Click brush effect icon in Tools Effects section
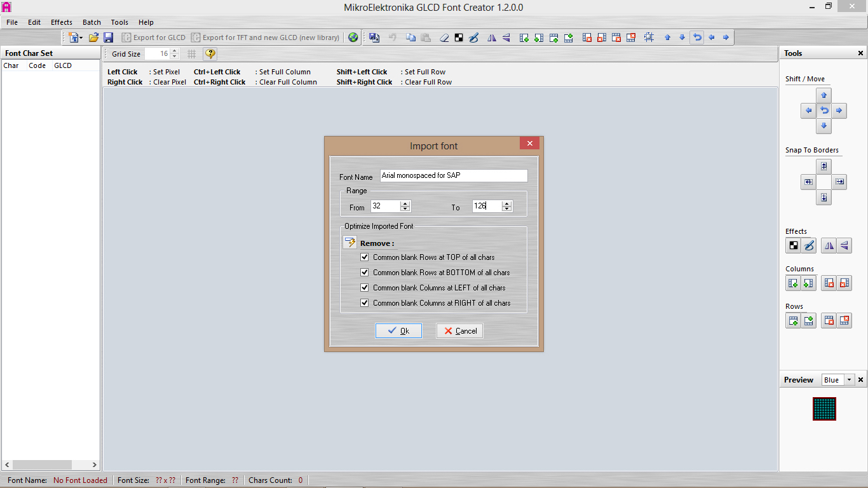868x488 pixels. (808, 245)
